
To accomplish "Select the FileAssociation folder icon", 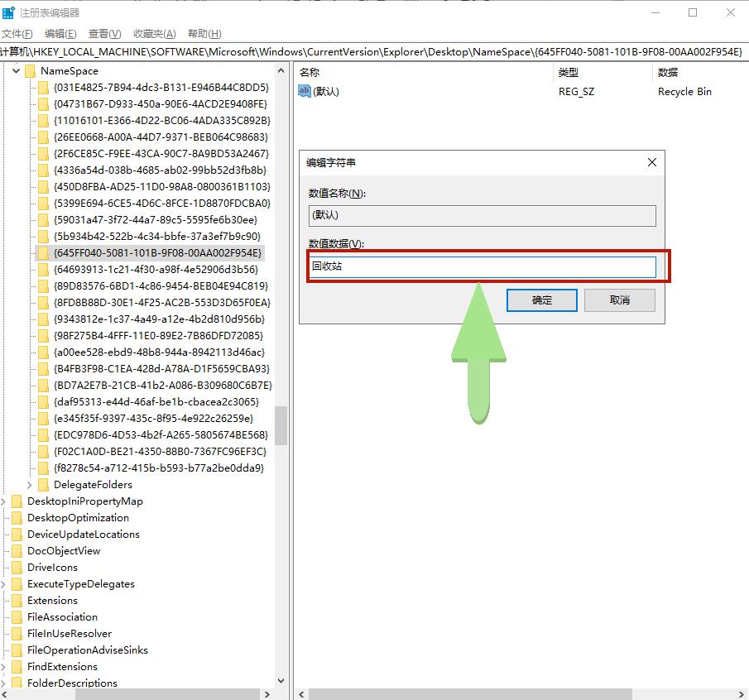I will click(17, 617).
